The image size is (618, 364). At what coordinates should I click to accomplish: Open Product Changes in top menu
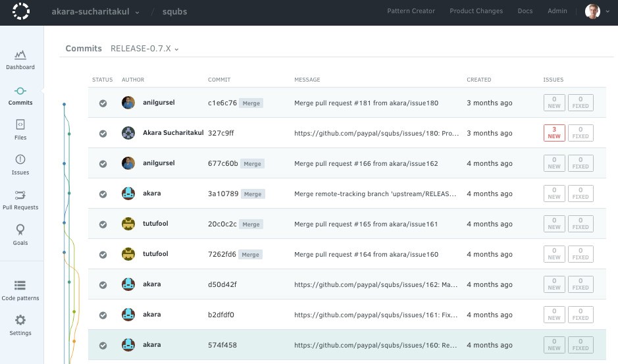476,11
